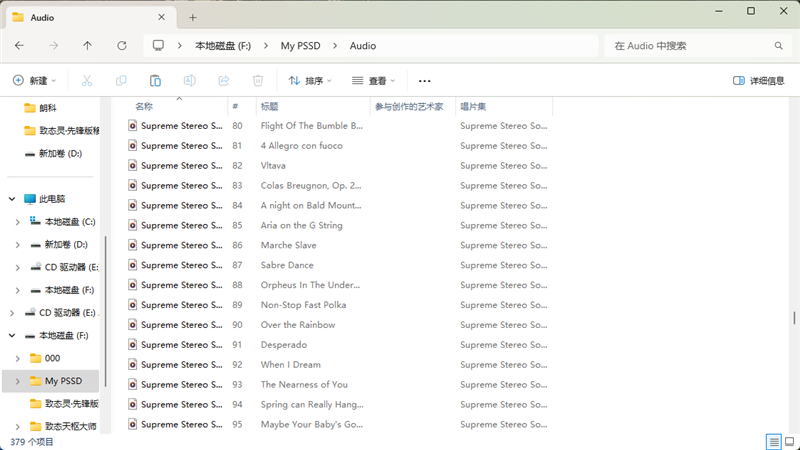Click the Delete trash icon
Image resolution: width=800 pixels, height=450 pixels.
pyautogui.click(x=258, y=80)
